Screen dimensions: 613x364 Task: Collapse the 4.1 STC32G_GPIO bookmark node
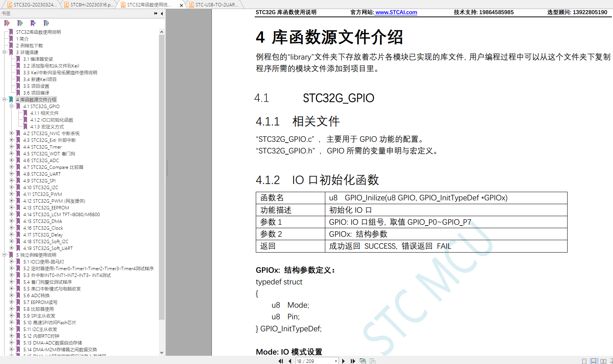point(12,107)
